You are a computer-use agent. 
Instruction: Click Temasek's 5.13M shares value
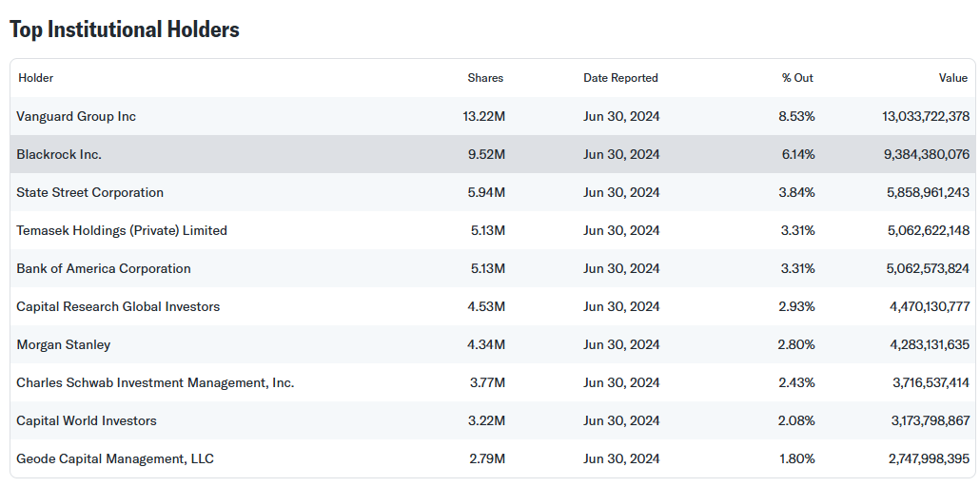tap(487, 231)
